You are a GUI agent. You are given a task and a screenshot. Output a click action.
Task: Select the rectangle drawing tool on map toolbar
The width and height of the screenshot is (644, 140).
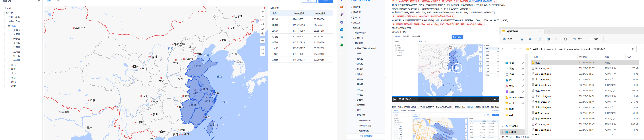262,29
